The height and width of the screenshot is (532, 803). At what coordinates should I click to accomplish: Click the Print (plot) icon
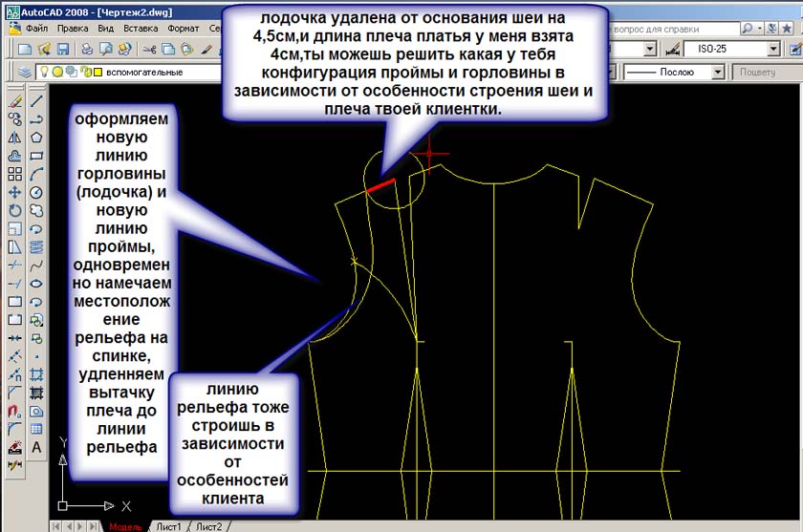pyautogui.click(x=85, y=48)
